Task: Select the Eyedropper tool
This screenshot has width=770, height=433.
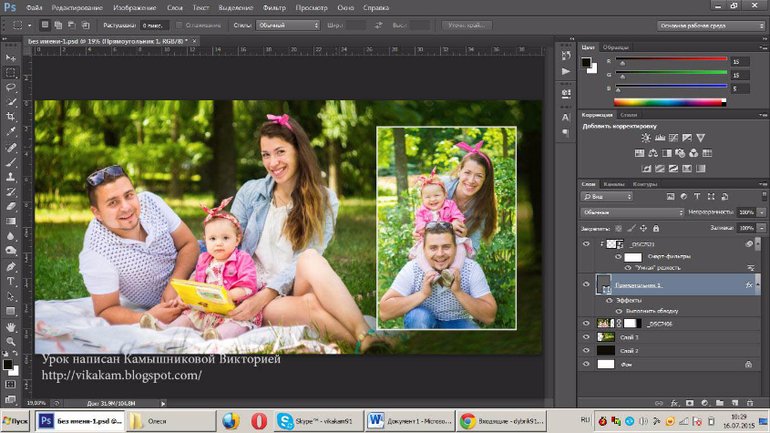Action: [11, 131]
